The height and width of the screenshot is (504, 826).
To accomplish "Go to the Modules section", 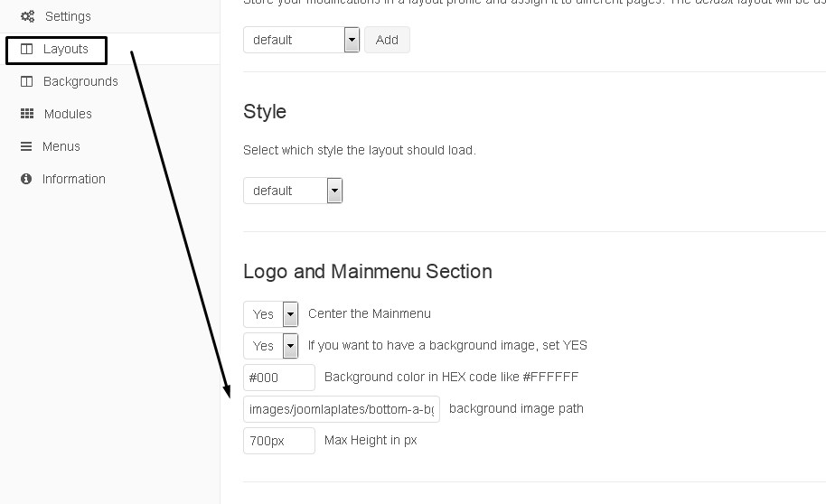I will tap(68, 114).
